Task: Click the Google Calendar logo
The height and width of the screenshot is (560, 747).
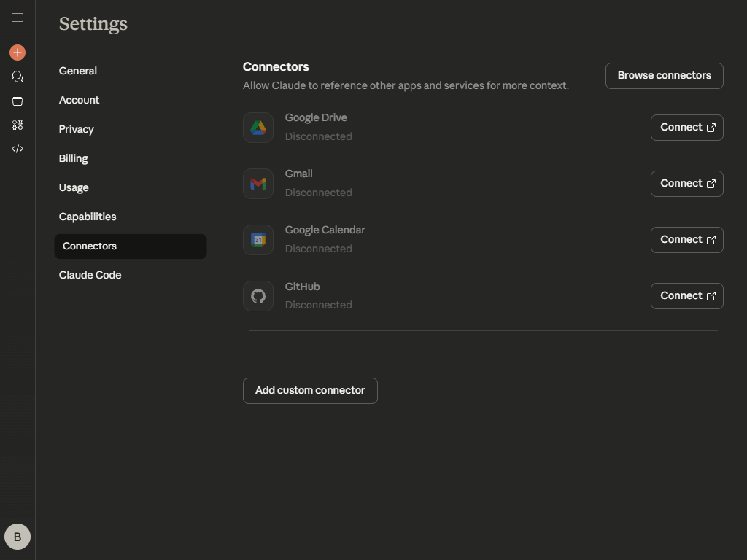Action: point(258,239)
